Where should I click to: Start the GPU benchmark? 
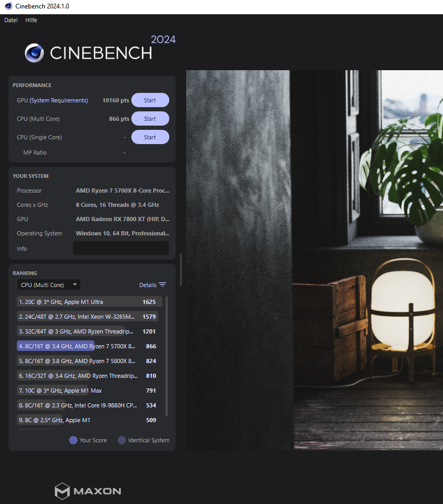[150, 100]
